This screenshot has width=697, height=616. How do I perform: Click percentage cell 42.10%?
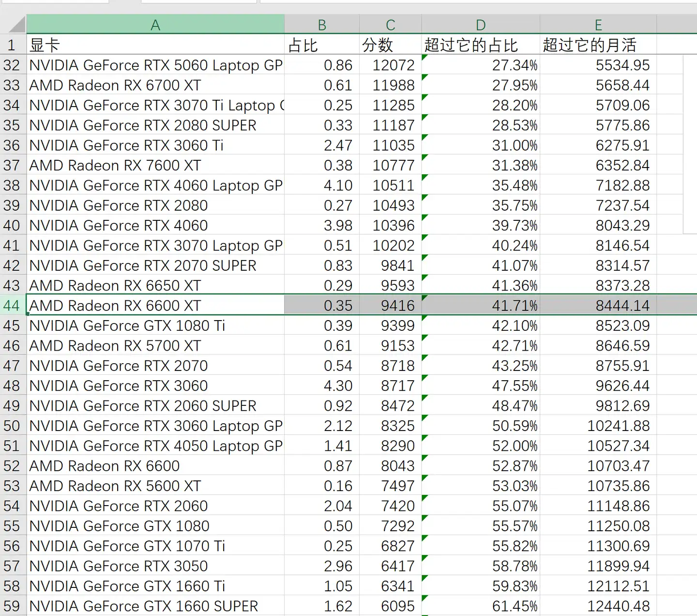click(481, 325)
